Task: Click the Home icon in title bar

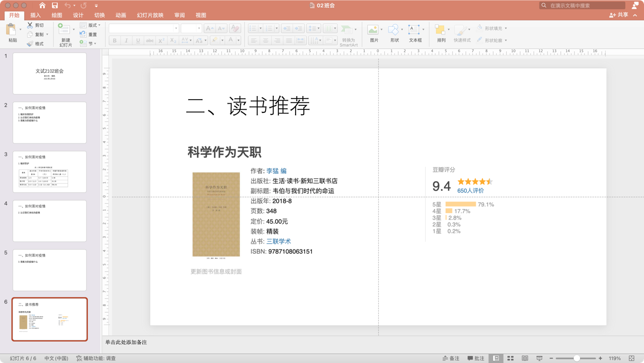Action: pos(42,6)
